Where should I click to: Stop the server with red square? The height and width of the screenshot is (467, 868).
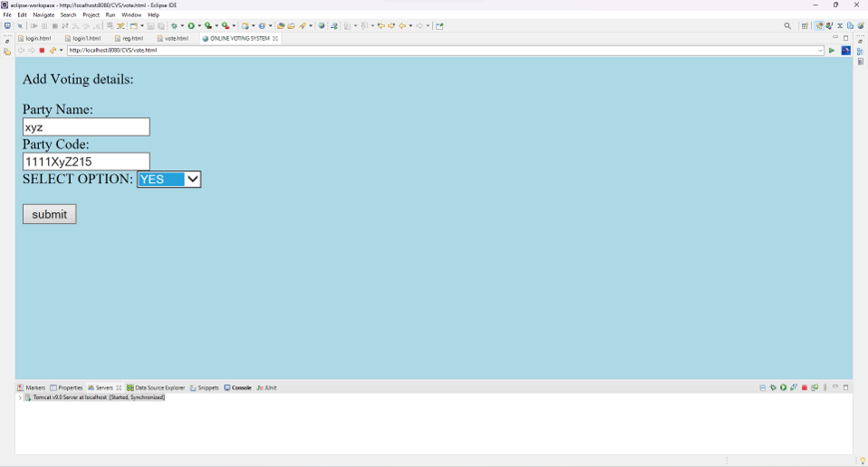[x=805, y=387]
